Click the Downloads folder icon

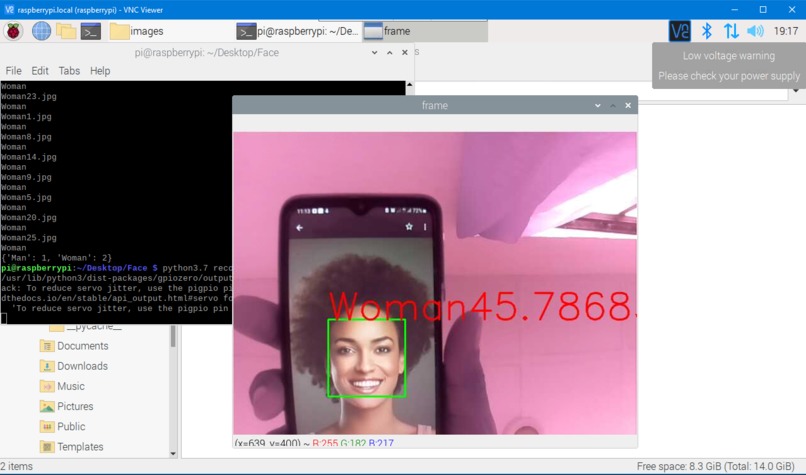(47, 366)
